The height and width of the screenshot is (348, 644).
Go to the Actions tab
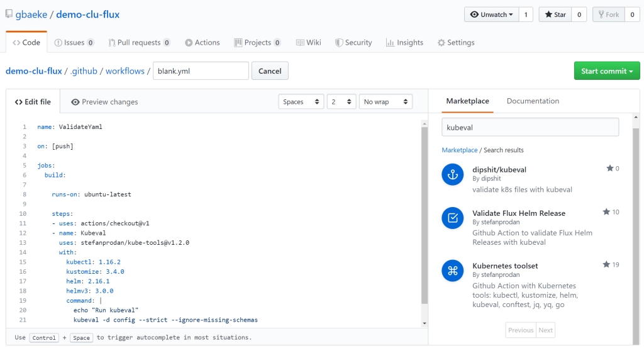[x=202, y=43]
